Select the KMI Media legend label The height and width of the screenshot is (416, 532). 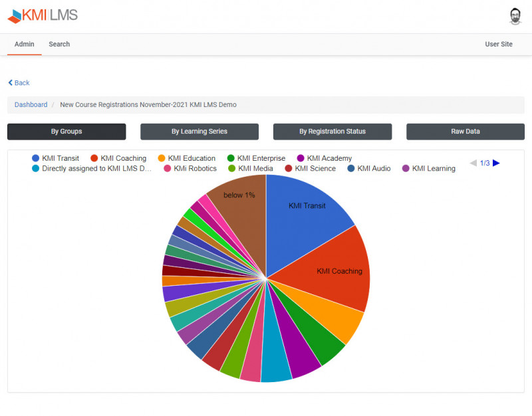click(255, 169)
